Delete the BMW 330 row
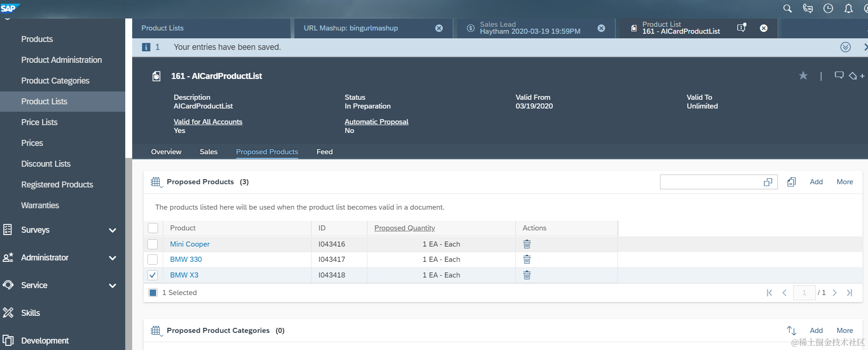 click(527, 259)
